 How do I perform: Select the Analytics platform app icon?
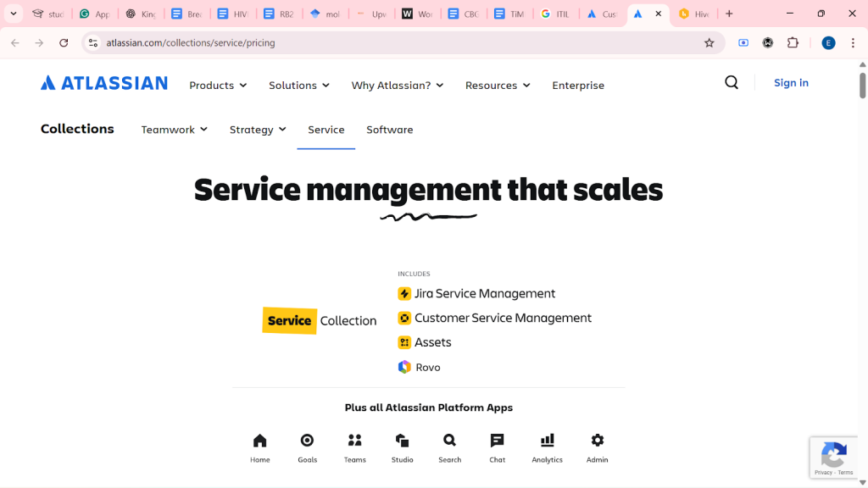547,441
